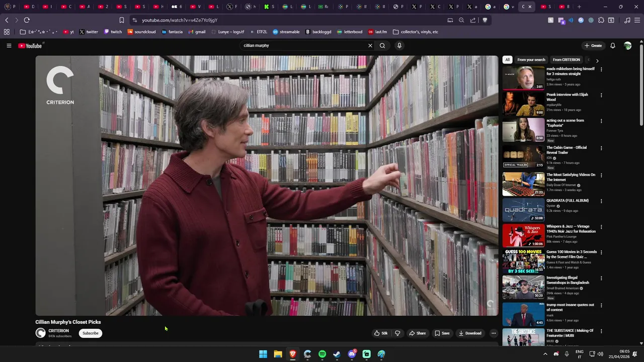Open the twitter bookmark
Viewport: 644px width, 362px height.
pos(89,32)
